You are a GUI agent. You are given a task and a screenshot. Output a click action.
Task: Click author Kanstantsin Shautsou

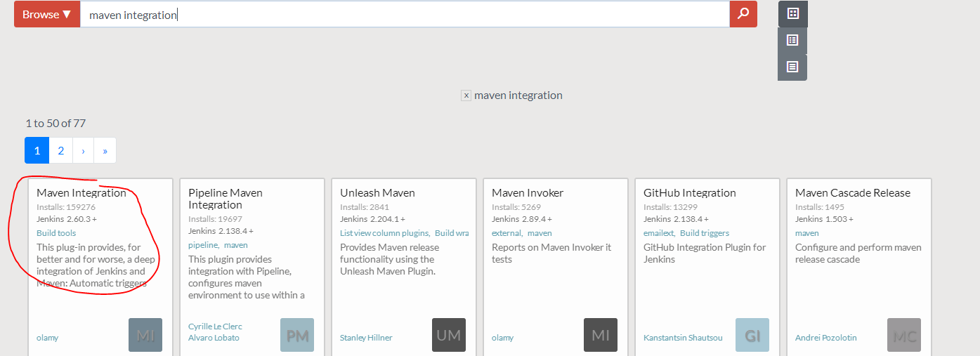click(x=683, y=338)
